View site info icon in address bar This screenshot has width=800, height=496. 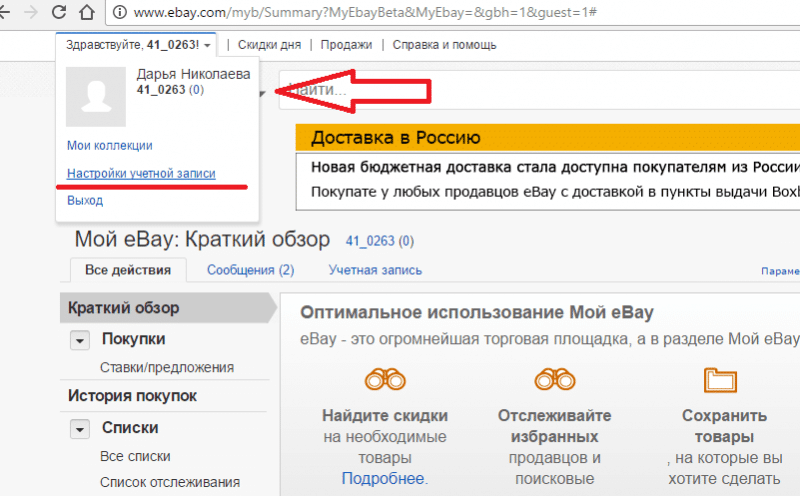coord(119,12)
